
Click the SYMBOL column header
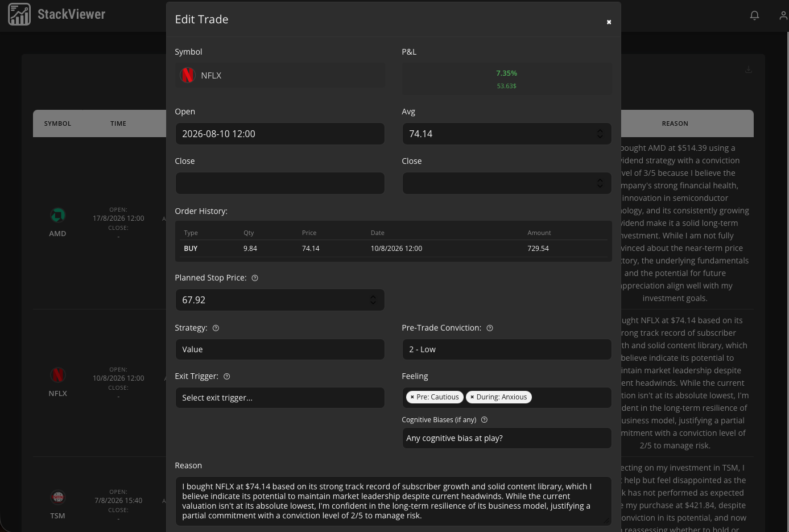tap(57, 123)
